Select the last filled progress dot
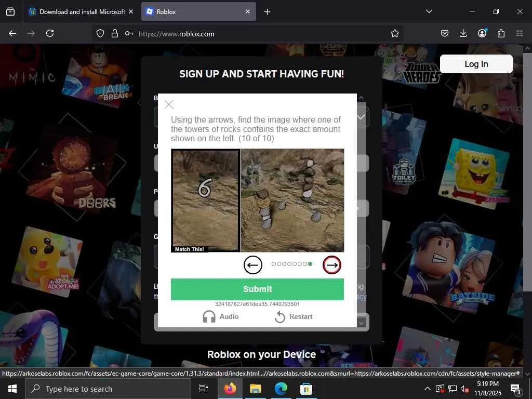Viewport: 532px width, 399px height. (310, 264)
